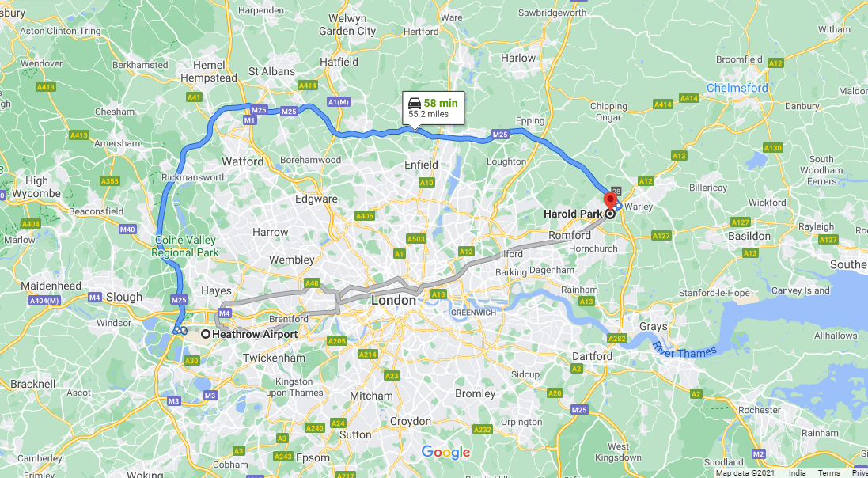
Task: Click the A1(M) road shield near Hatfield
Action: point(338,102)
